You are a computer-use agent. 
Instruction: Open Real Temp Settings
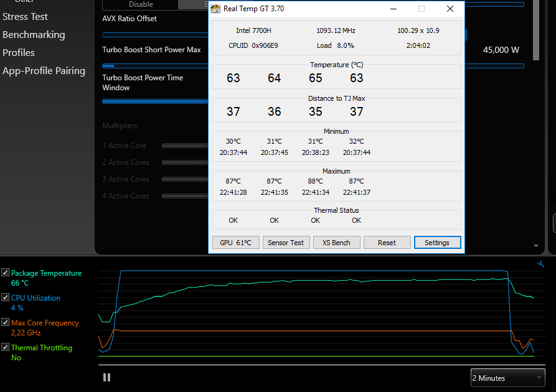point(437,243)
